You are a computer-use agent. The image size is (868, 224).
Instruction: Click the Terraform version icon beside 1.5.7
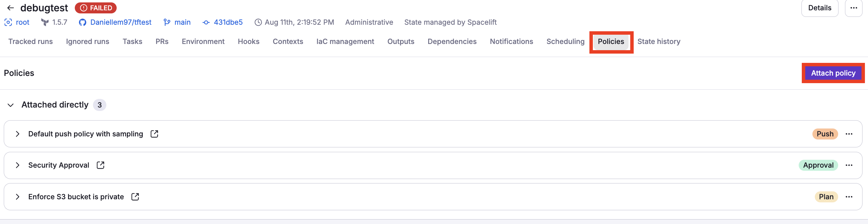point(45,22)
